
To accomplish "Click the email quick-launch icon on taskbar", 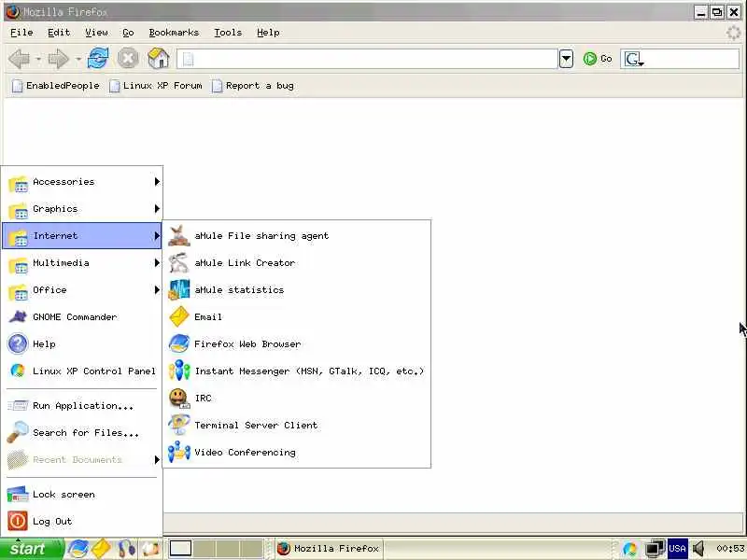I will point(102,549).
